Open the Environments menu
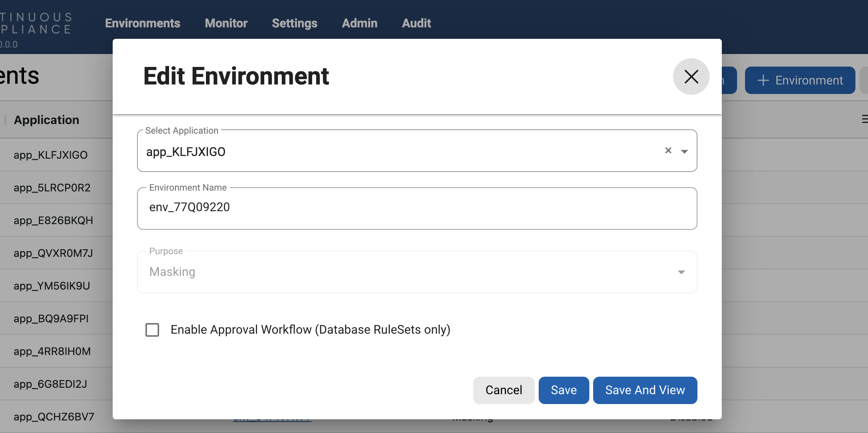868x433 pixels. tap(142, 23)
